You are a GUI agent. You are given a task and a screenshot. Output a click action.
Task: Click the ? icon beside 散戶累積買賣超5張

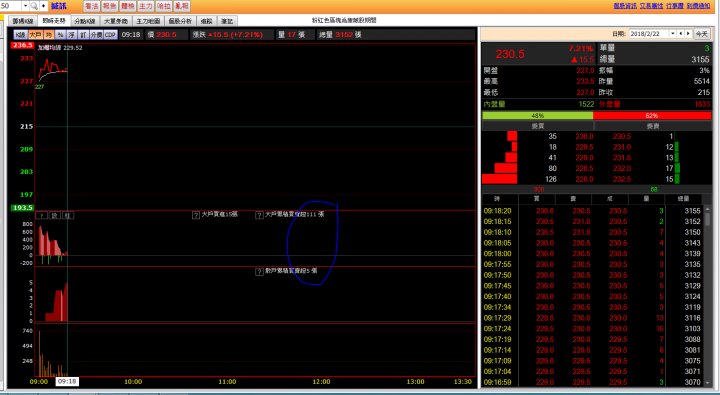tap(259, 271)
